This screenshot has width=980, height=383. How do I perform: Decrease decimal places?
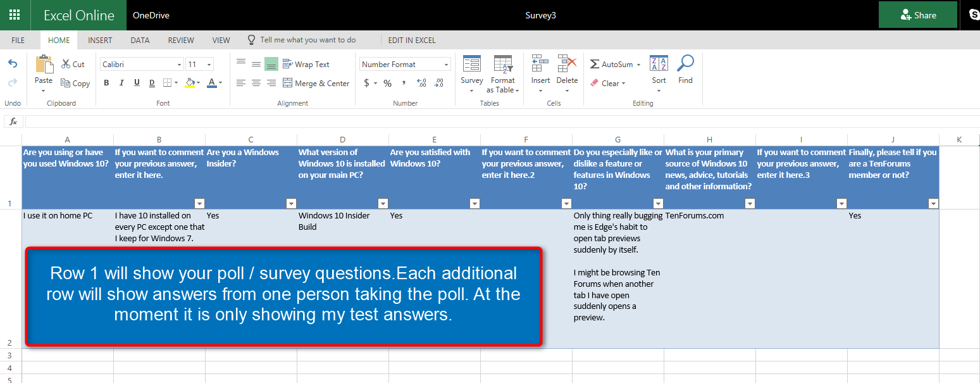[439, 83]
